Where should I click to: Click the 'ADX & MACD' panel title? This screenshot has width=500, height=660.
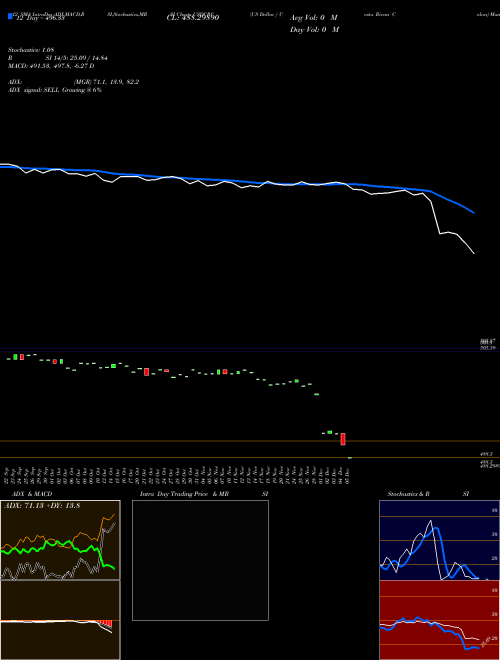pyautogui.click(x=32, y=494)
